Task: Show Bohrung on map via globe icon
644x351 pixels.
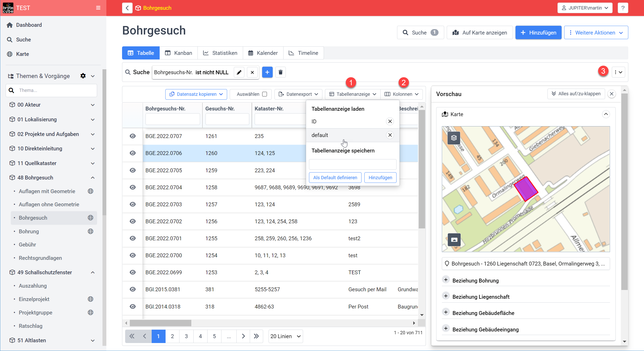Action: pos(90,231)
